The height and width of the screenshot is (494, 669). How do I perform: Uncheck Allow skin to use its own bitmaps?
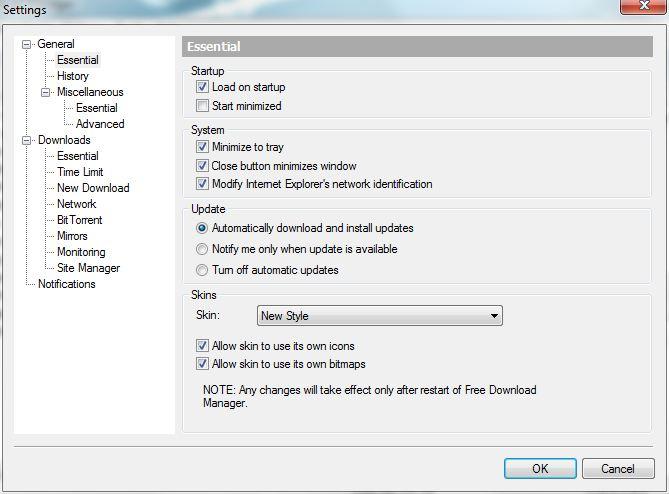point(202,364)
